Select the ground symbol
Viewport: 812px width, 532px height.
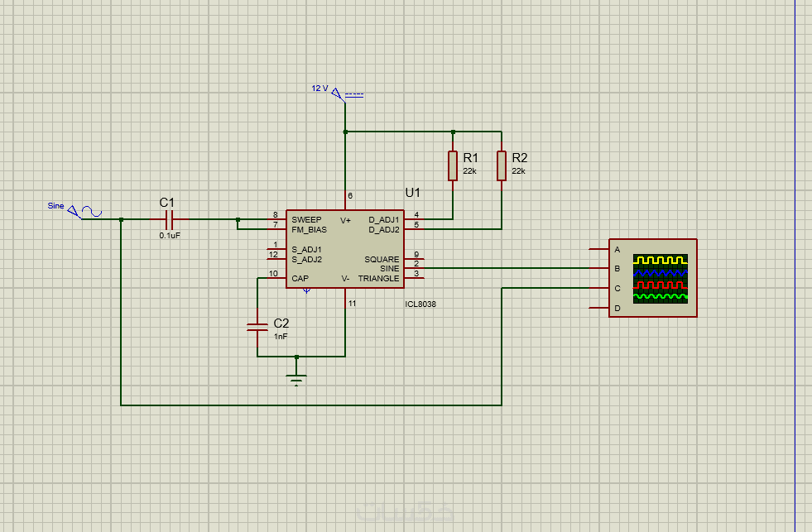296,380
